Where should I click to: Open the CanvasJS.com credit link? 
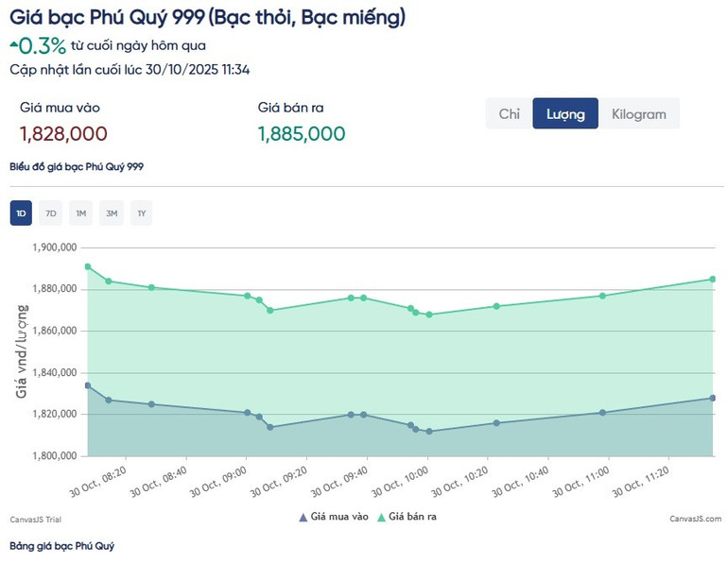[x=695, y=520]
